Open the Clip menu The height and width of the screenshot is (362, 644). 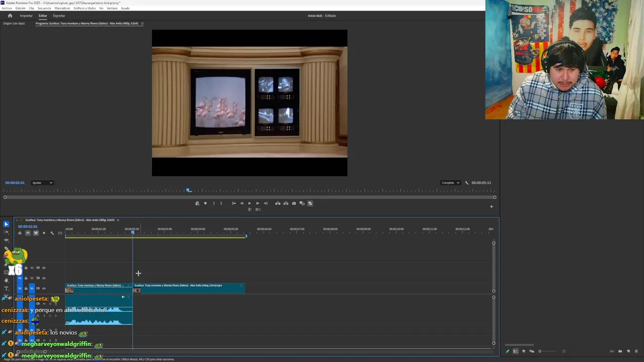(32, 8)
